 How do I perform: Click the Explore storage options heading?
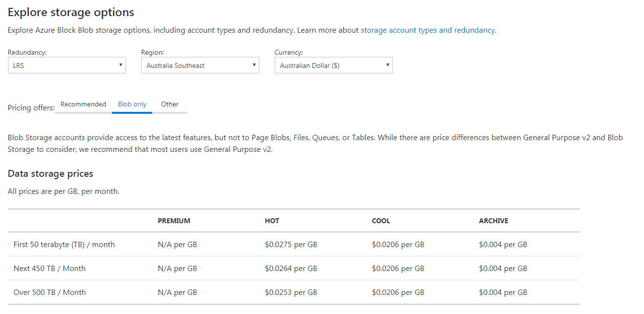point(71,12)
